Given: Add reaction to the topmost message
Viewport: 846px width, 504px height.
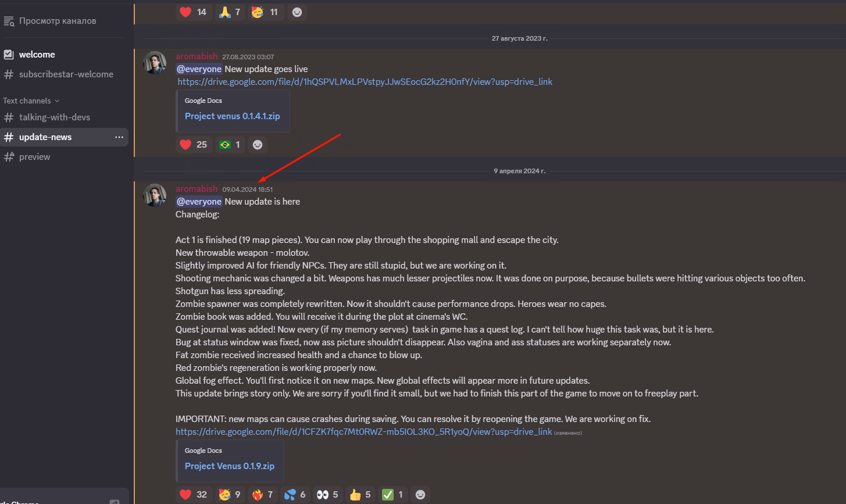Looking at the screenshot, I should point(297,12).
